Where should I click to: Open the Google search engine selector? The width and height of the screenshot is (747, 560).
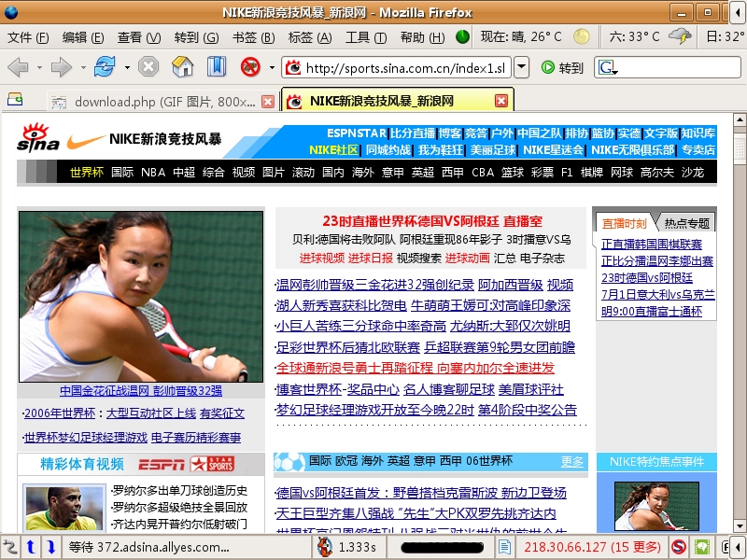tap(608, 68)
